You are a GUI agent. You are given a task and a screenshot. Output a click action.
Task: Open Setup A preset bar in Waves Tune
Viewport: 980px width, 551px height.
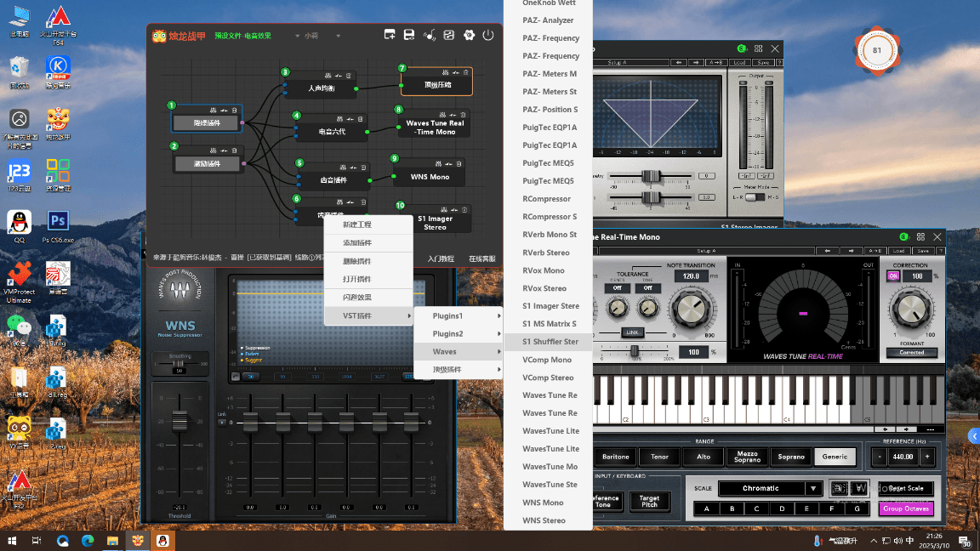[x=706, y=251]
